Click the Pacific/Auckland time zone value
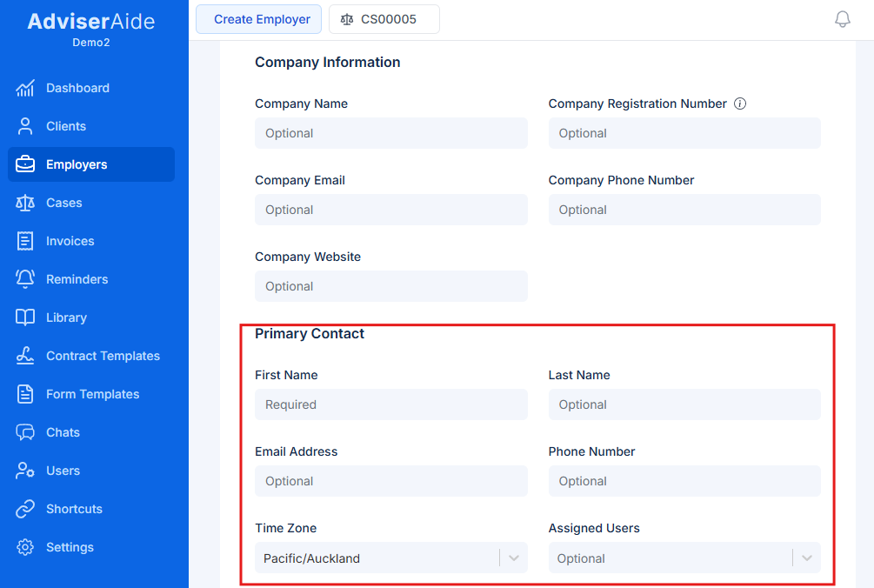Viewport: 874px width, 588px height. click(311, 558)
